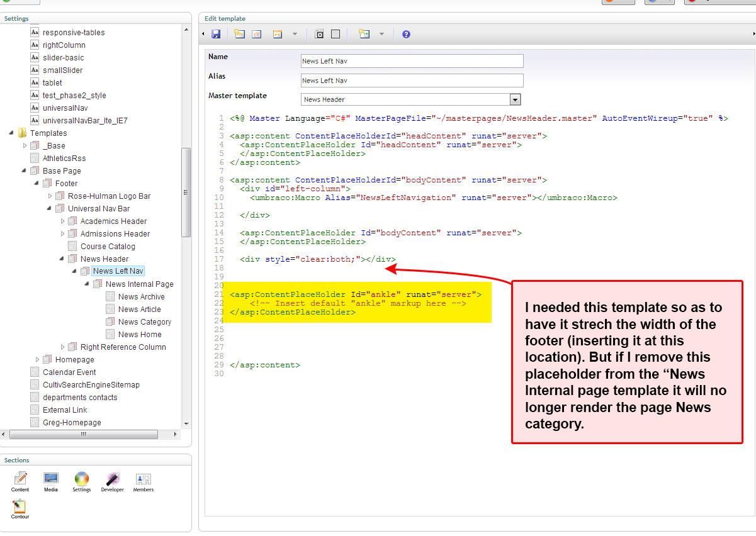Click the Insert Umbraco page field icon

click(x=239, y=34)
